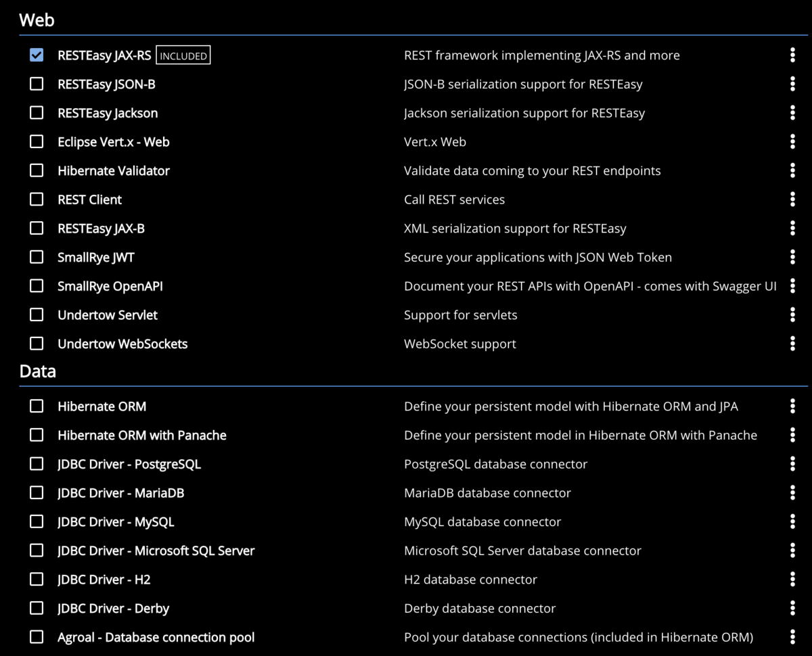Tick the SmallRye OpenAPI checkbox
The height and width of the screenshot is (656, 812).
pos(37,286)
